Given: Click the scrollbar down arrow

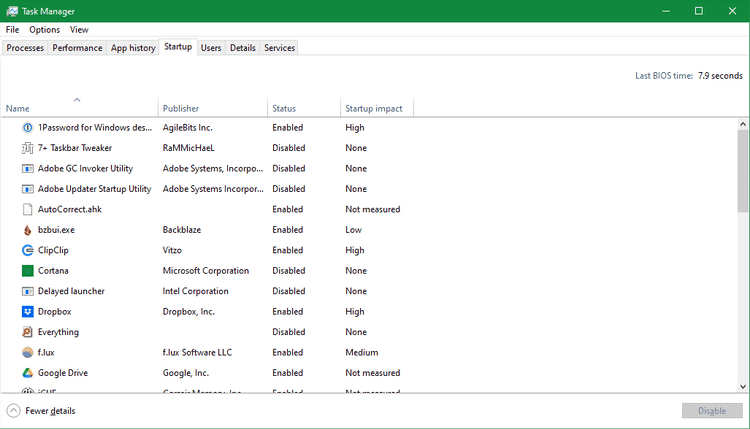Looking at the screenshot, I should click(742, 386).
